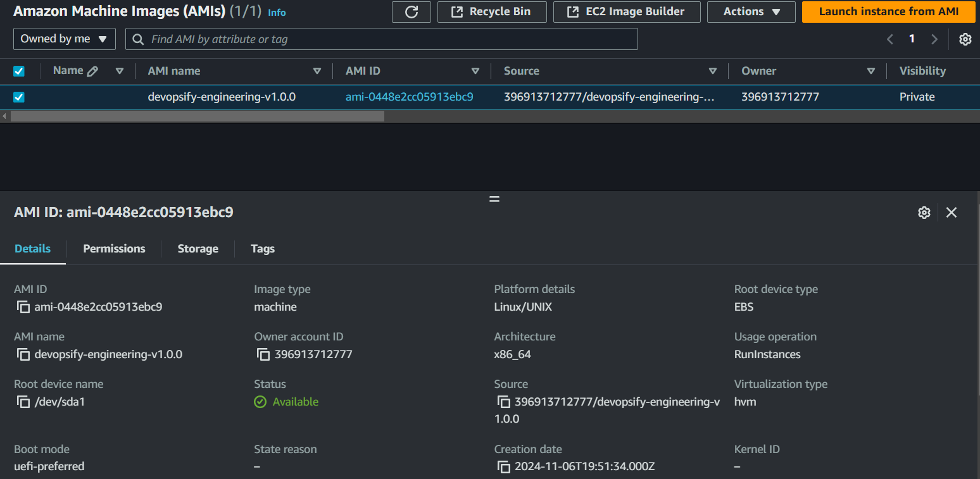
Task: Go to previous page arrow
Action: 889,39
